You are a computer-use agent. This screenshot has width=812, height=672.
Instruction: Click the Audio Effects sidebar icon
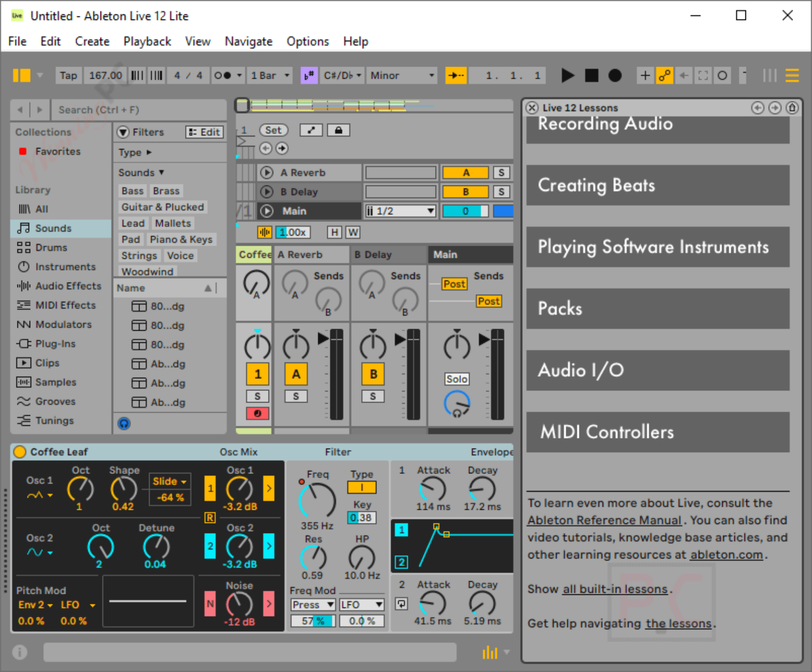tap(24, 286)
